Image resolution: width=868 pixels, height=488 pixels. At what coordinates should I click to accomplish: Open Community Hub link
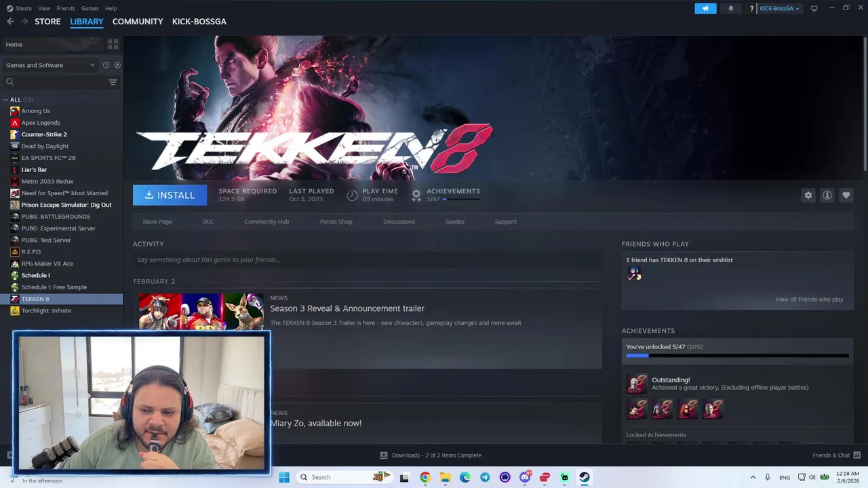[x=267, y=222]
